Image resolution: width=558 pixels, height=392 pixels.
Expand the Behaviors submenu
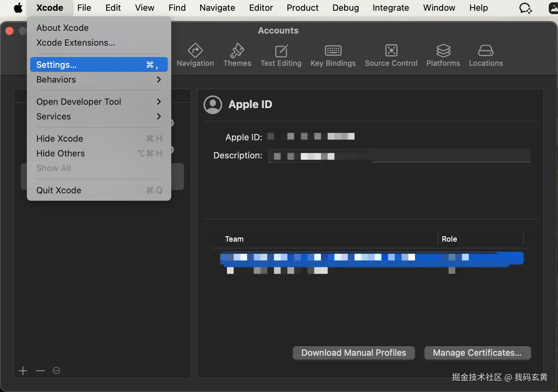(99, 80)
